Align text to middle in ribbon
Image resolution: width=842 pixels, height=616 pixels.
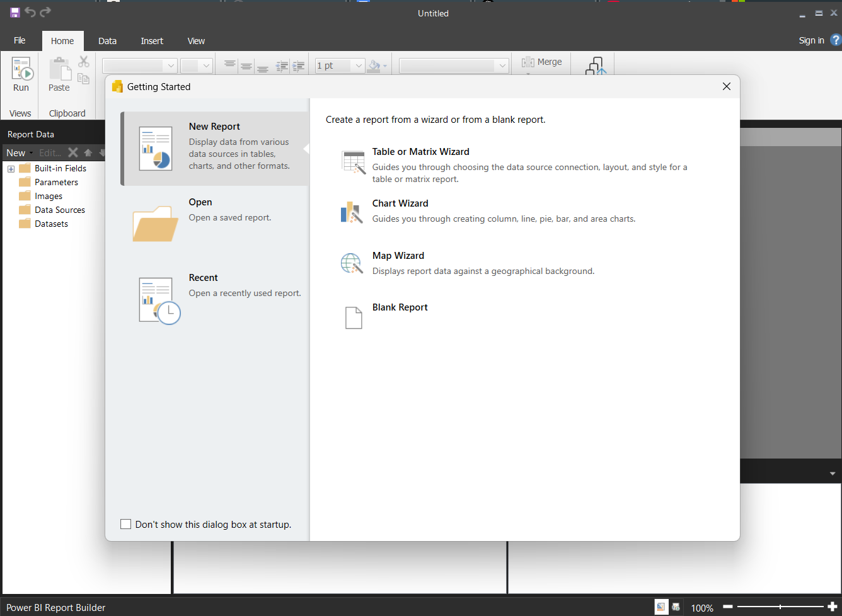[x=246, y=66]
